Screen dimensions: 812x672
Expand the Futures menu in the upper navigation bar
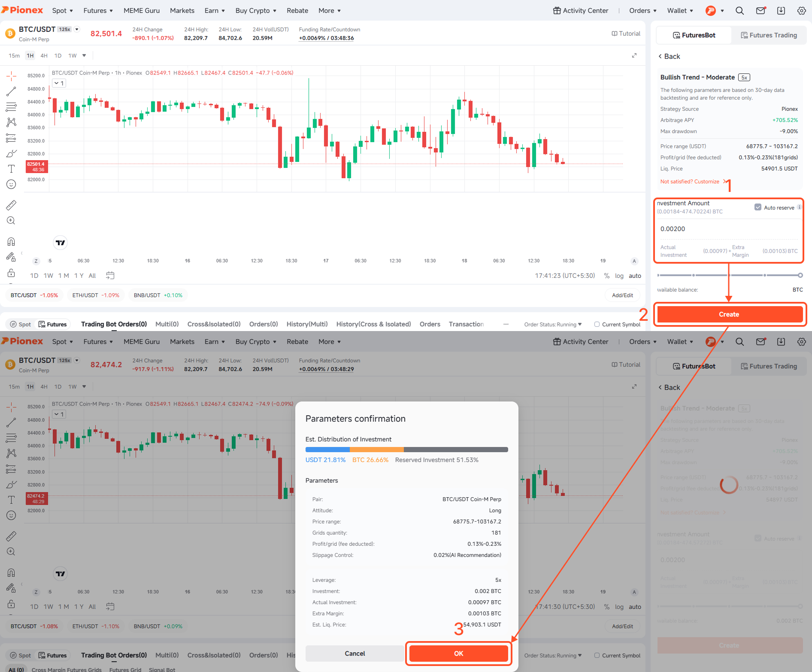tap(98, 11)
